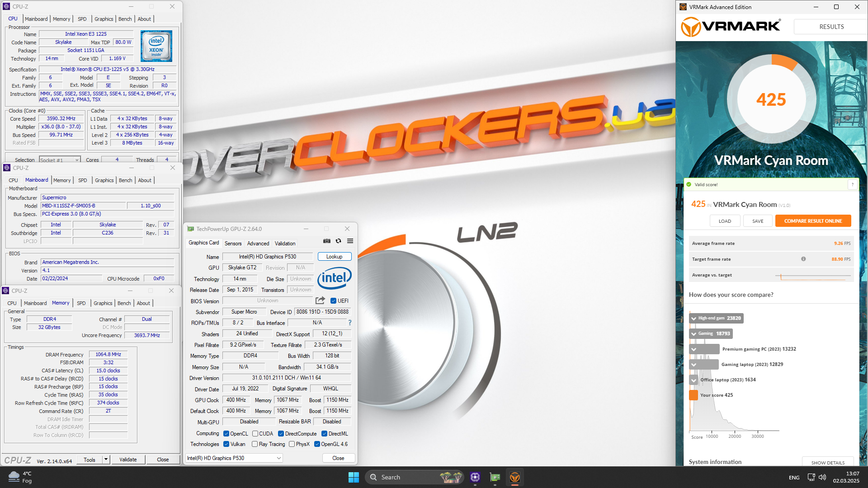868x488 pixels.
Task: Open the valid score help question mark
Action: pyautogui.click(x=853, y=184)
